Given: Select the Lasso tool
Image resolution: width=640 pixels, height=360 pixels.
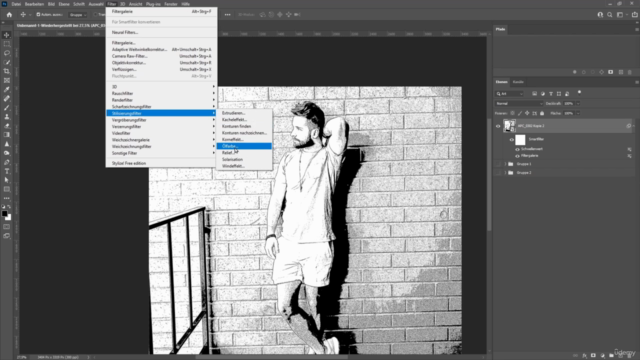Looking at the screenshot, I should [7, 53].
